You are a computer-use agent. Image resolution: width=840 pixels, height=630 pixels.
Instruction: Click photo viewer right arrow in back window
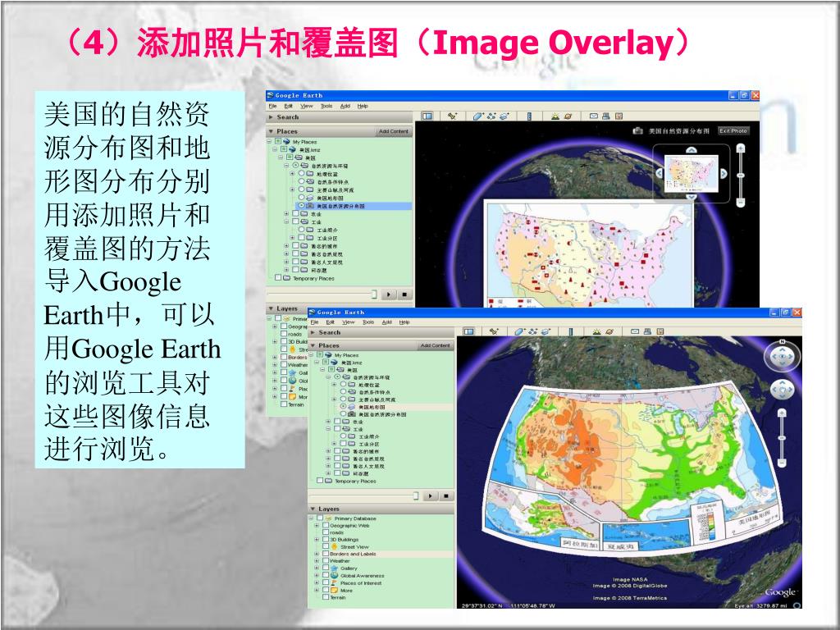[x=724, y=173]
